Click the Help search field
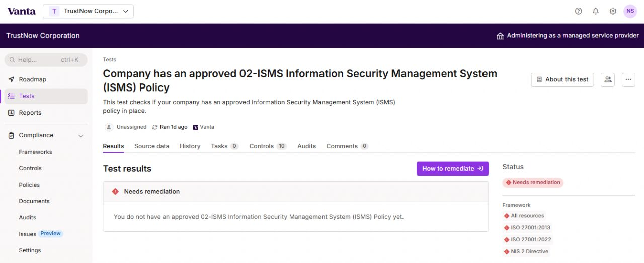Image resolution: width=644 pixels, height=263 pixels. (46, 60)
